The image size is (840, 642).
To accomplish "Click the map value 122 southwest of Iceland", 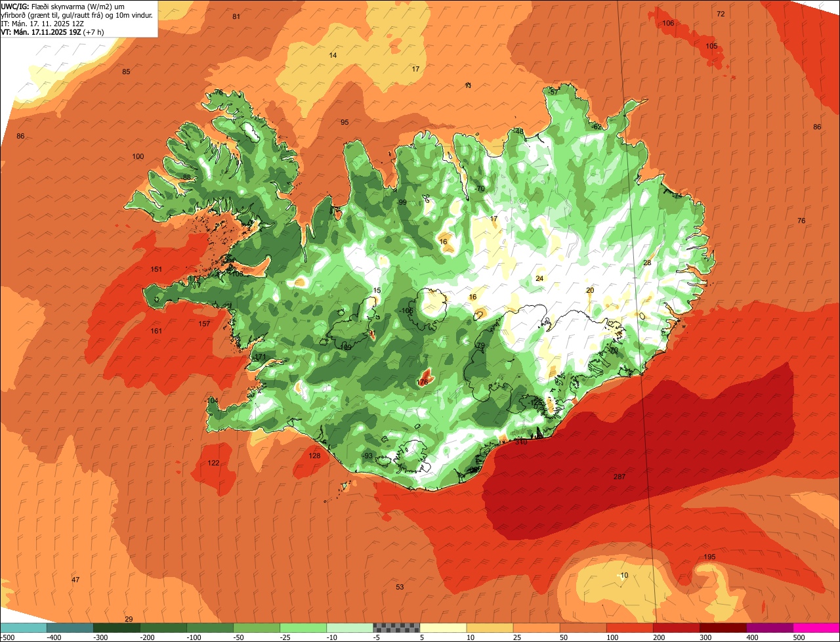I will [x=213, y=463].
